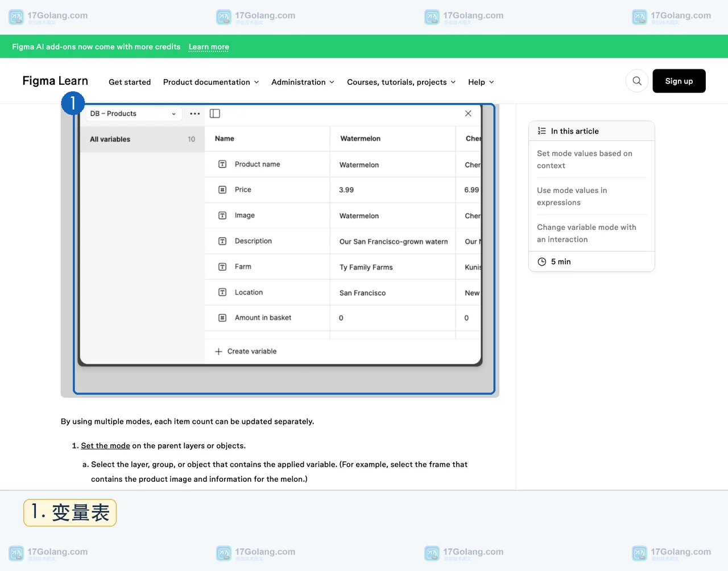Click the clock icon next to 5 min

pos(542,262)
